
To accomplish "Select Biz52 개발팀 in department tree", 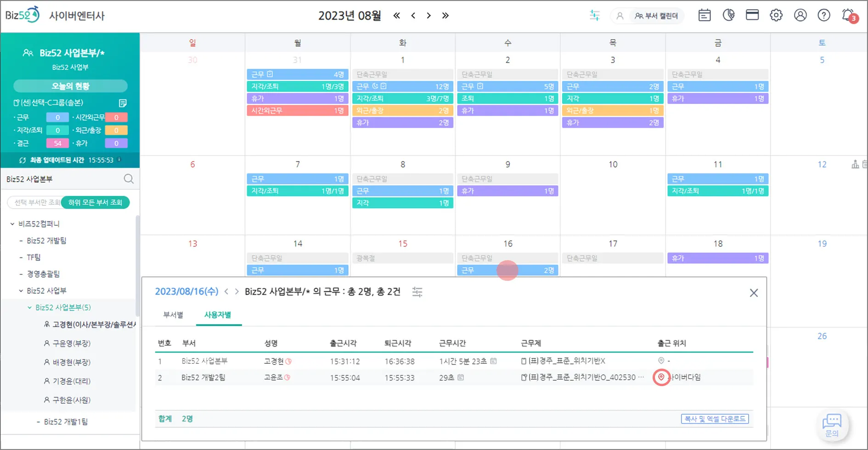I will click(x=46, y=241).
